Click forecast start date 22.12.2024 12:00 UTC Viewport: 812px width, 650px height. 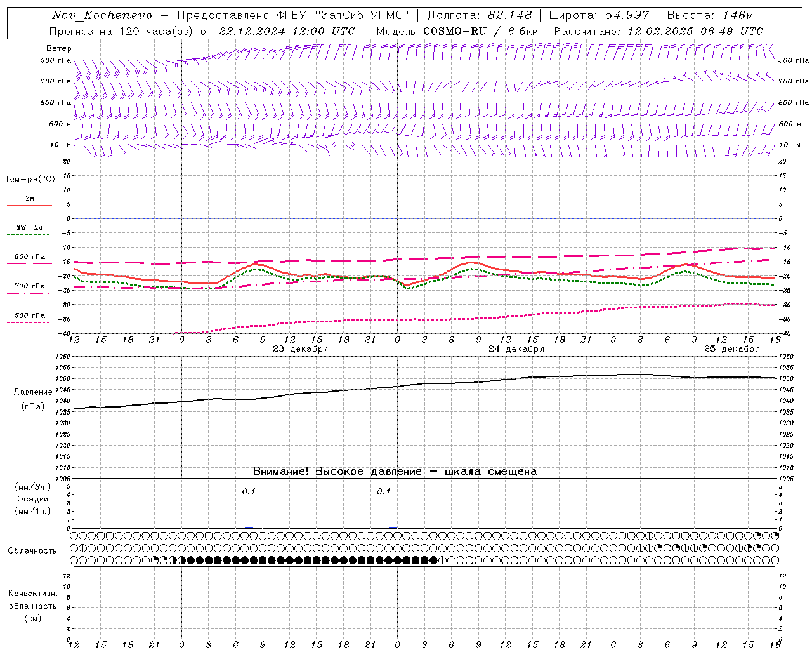pos(286,31)
